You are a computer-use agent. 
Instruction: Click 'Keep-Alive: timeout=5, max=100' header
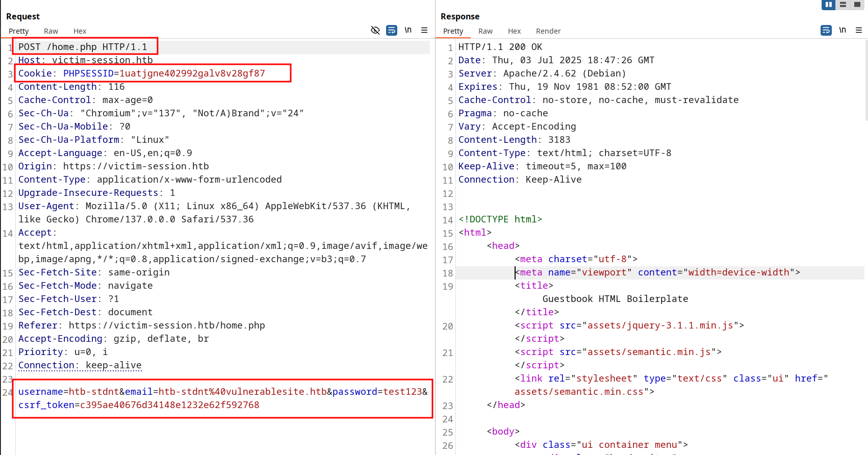pyautogui.click(x=543, y=166)
